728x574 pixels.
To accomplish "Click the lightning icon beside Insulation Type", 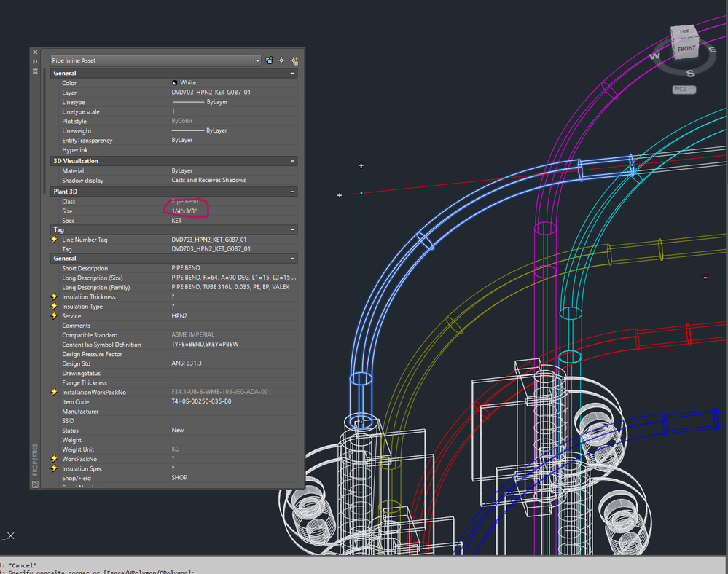I will tap(55, 306).
